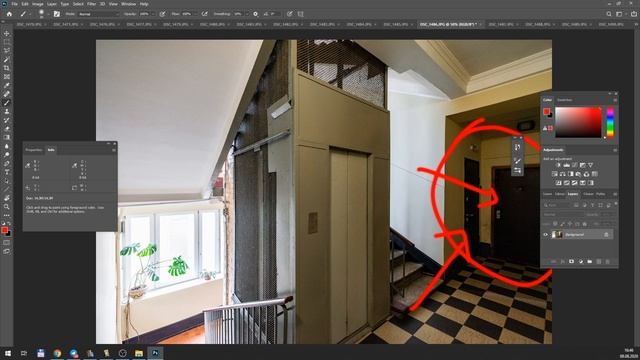Add an Invert adjustment

point(558,183)
